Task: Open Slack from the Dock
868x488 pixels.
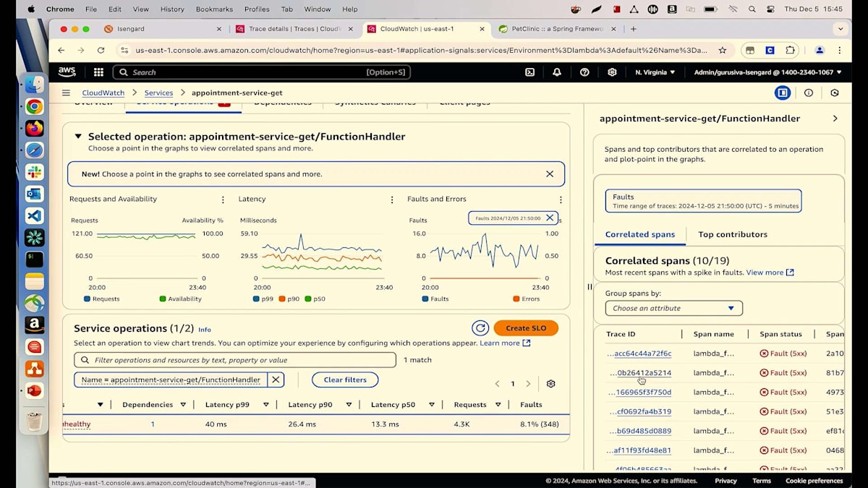Action: click(34, 172)
